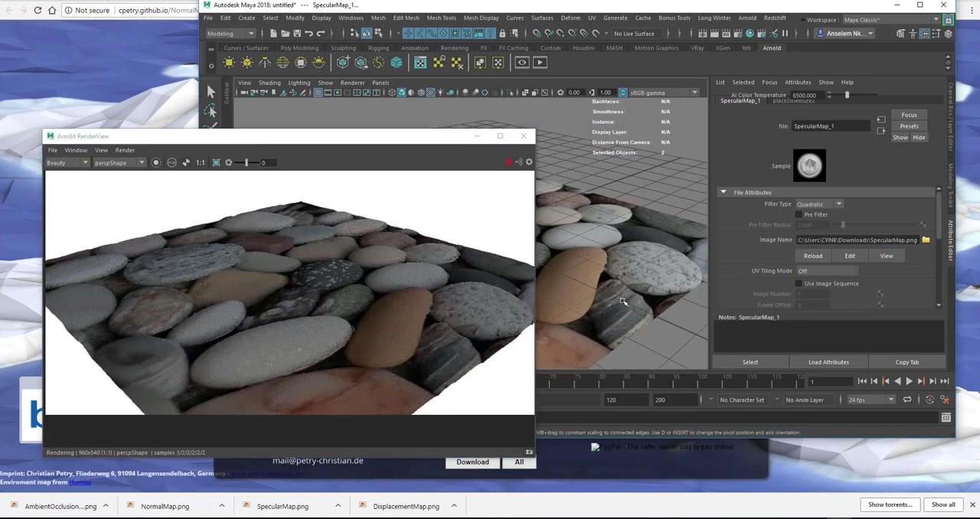Image resolution: width=980 pixels, height=519 pixels.
Task: Enable Use Image Sequence
Action: (x=799, y=283)
